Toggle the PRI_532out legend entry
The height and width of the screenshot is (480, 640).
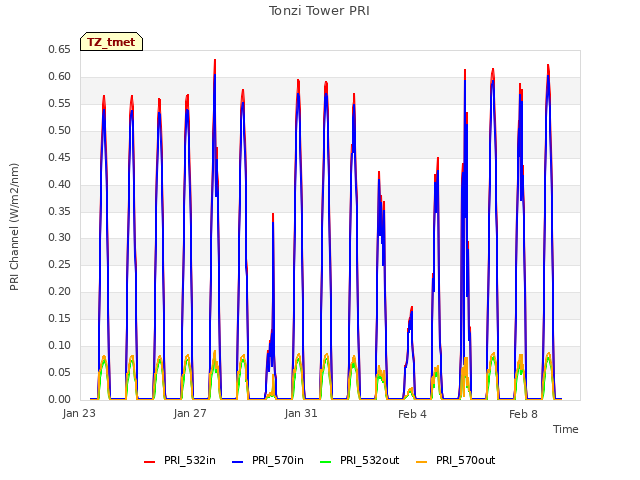point(359,461)
